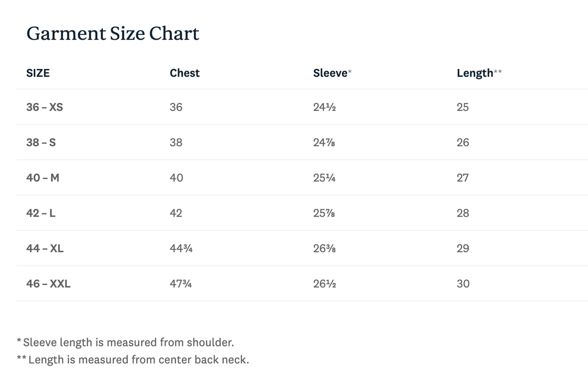Image resolution: width=588 pixels, height=377 pixels.
Task: Select the 44 – XL row label
Action: [45, 249]
